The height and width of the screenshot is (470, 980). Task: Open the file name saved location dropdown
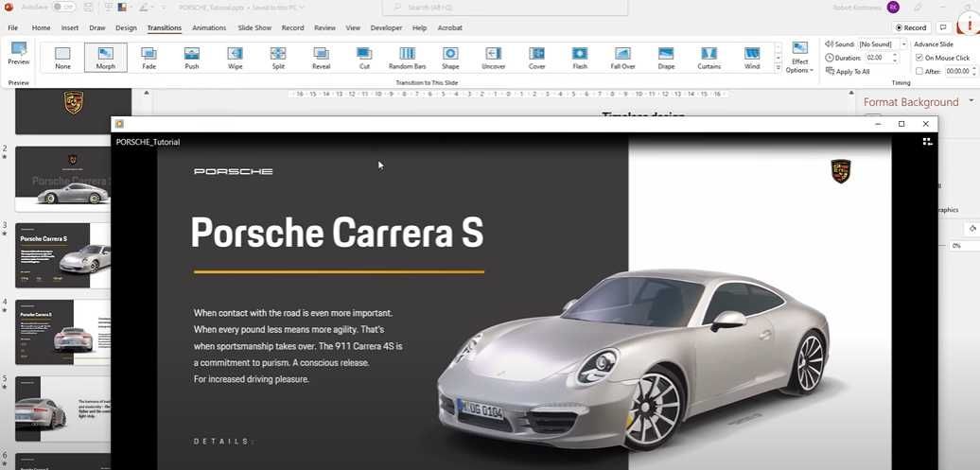pyautogui.click(x=303, y=8)
